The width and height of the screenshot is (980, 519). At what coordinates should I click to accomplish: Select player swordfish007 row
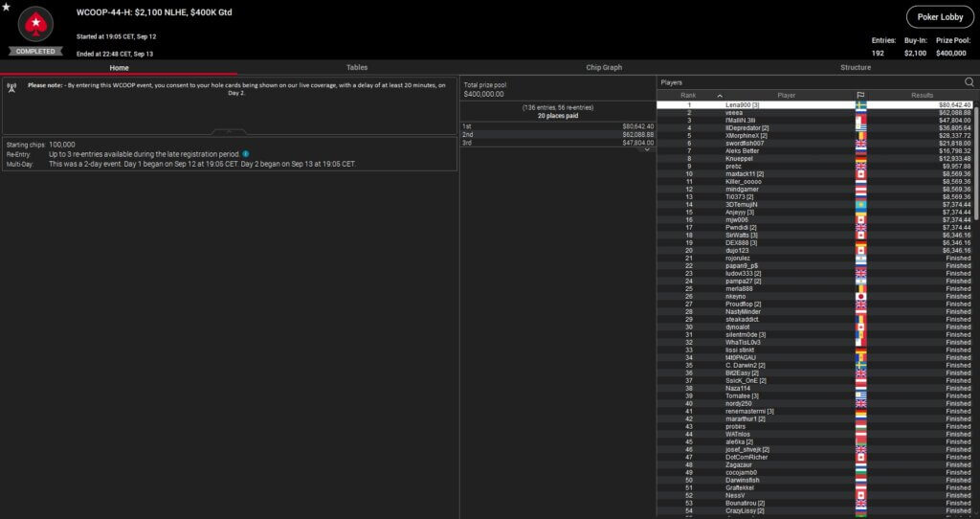(x=815, y=144)
